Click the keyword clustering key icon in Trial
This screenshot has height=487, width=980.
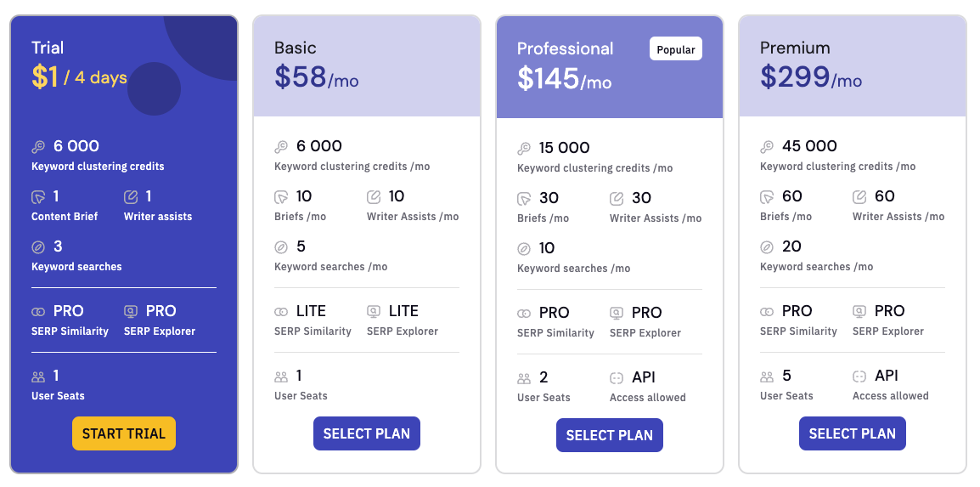point(38,147)
